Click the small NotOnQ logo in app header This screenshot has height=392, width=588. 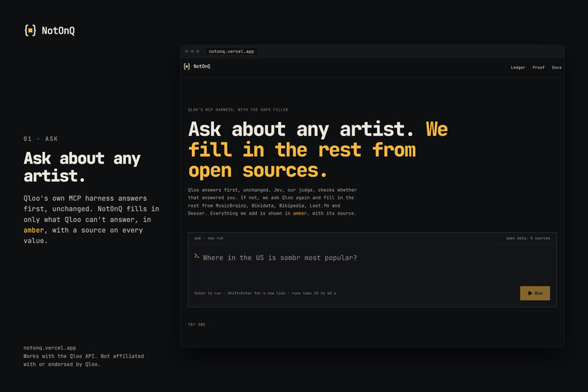[187, 66]
